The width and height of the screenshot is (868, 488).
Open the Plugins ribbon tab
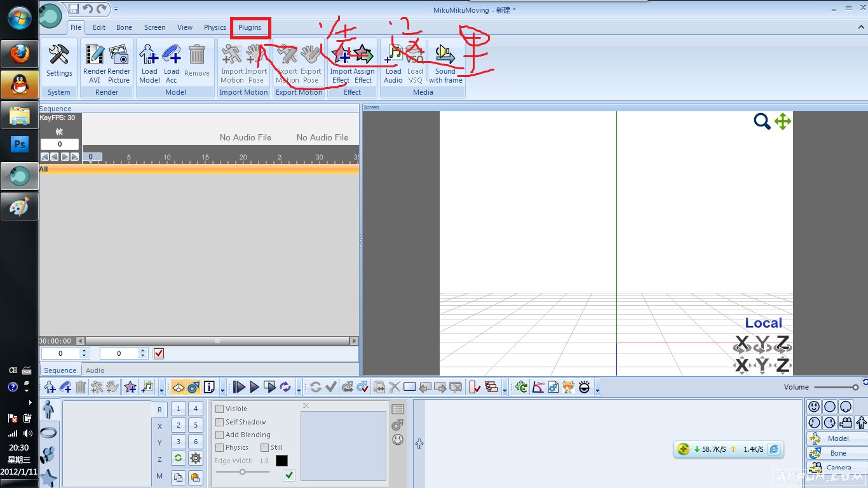pos(250,27)
